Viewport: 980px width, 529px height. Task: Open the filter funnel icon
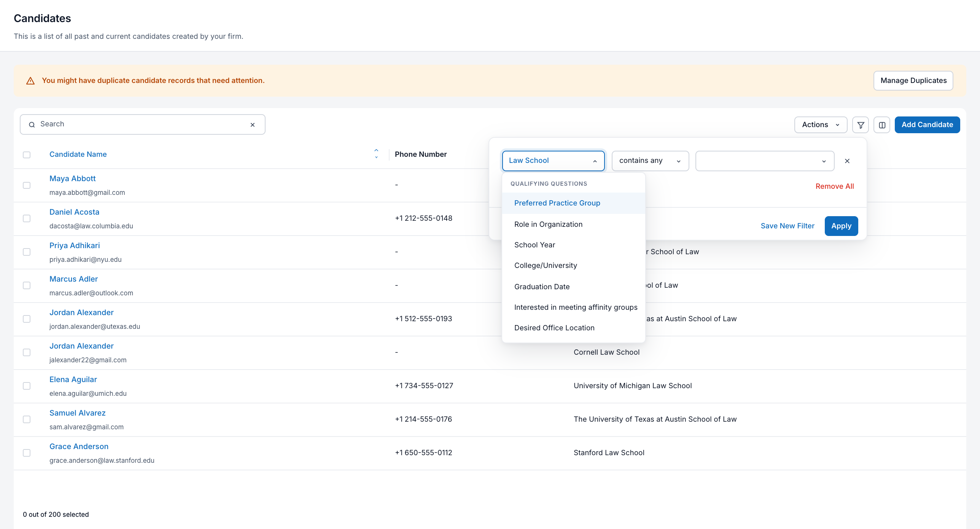click(860, 125)
